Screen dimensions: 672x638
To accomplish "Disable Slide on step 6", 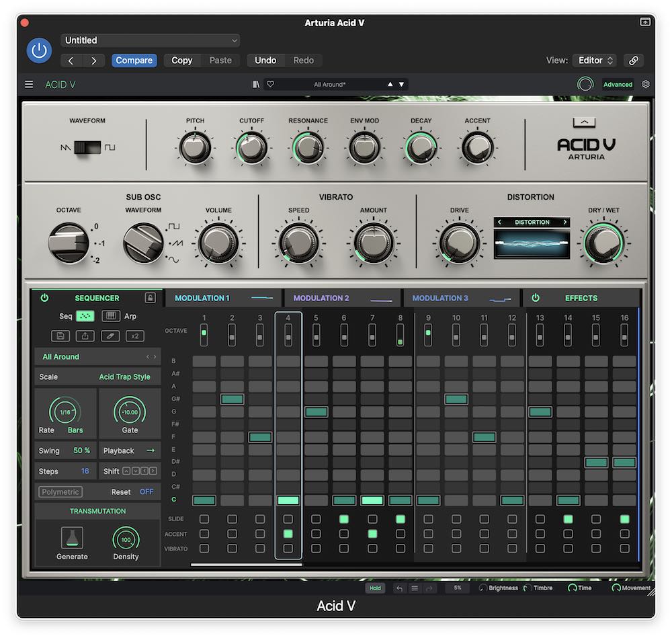I will 343,519.
